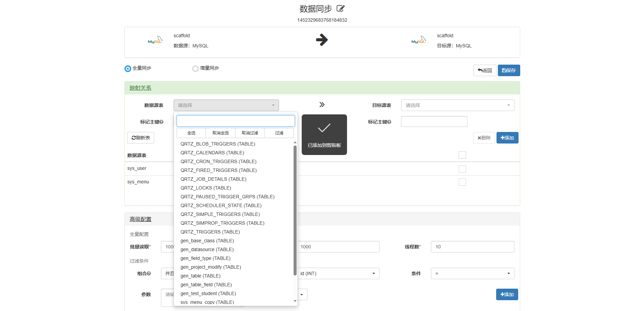
Task: Pick gen_field_type (TABLE) in dropdown list
Action: point(234,258)
